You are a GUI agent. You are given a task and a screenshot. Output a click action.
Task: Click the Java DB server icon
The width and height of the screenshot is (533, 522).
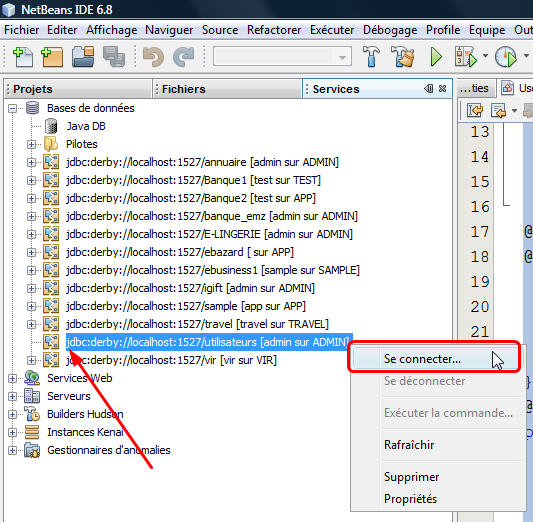coord(51,126)
